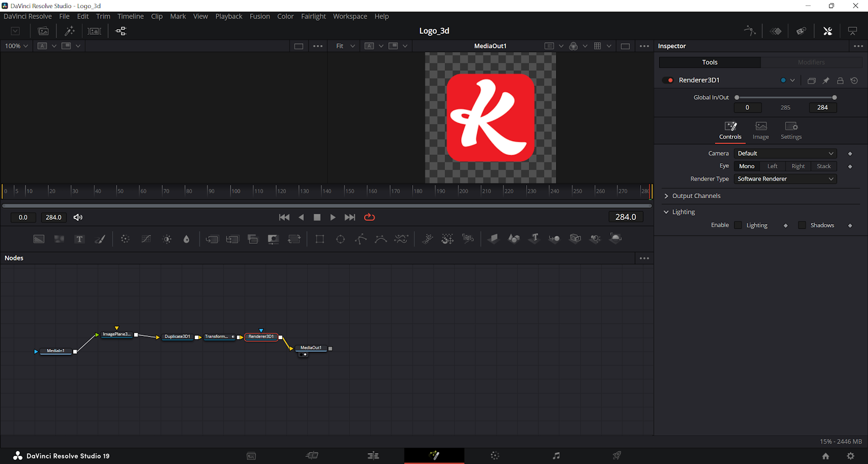The image size is (868, 464).
Task: Lock the Renderer3D1 tool controls
Action: coord(840,80)
